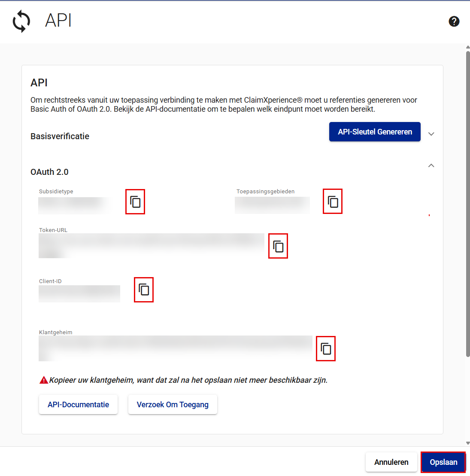Click the API sync arrows icon

click(x=21, y=21)
